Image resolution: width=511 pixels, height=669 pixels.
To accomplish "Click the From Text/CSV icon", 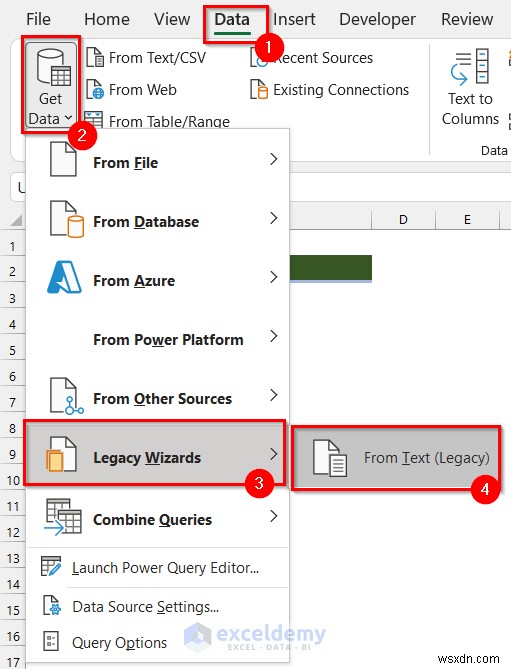I will [x=95, y=58].
